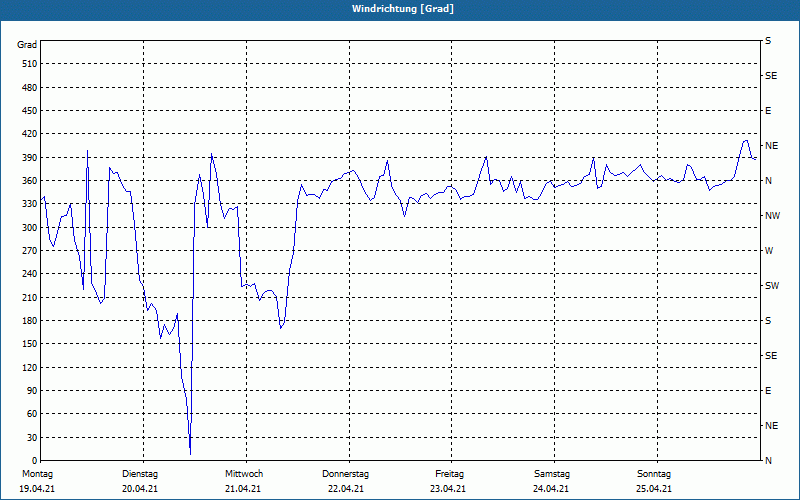Click the 'Windrichtung [Grad]' chart title

pos(403,9)
